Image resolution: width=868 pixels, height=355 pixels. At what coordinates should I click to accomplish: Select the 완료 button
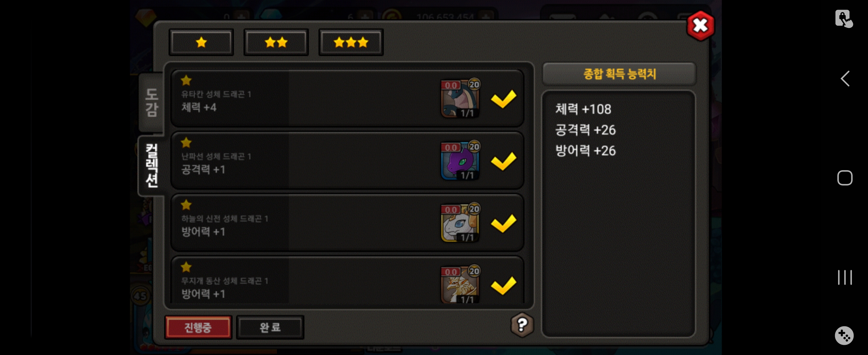(270, 327)
